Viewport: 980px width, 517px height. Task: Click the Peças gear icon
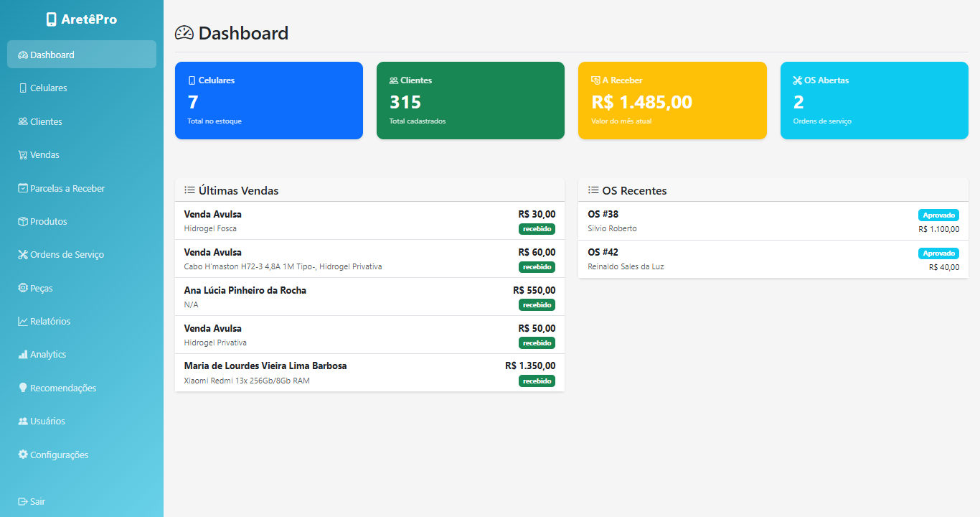click(x=22, y=288)
